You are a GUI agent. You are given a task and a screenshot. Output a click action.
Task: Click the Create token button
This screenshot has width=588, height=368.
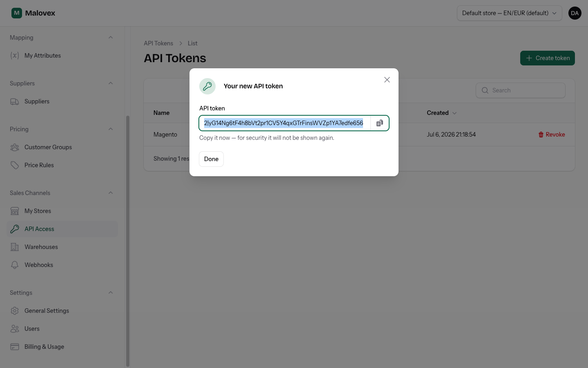point(548,58)
